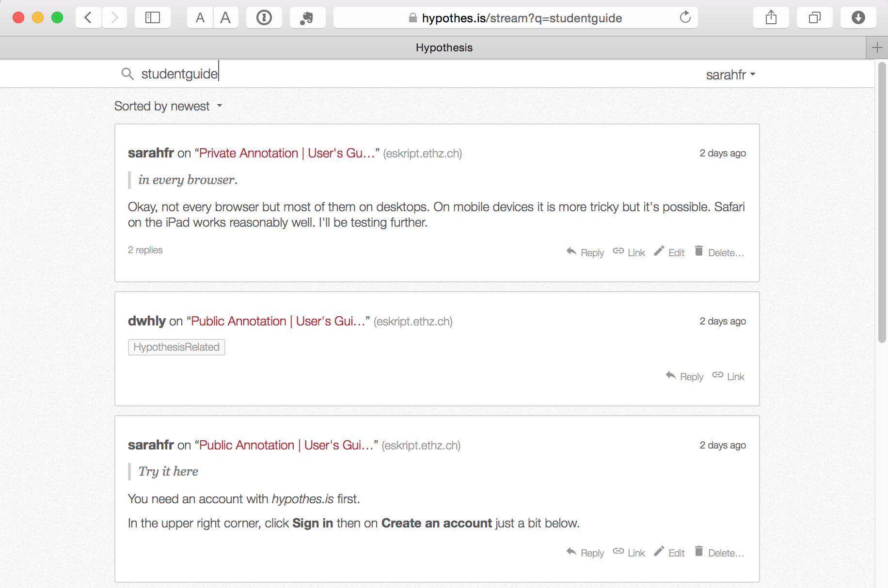Open the Sorted by newest dropdown
Screen dimensions: 888x588
pos(168,106)
